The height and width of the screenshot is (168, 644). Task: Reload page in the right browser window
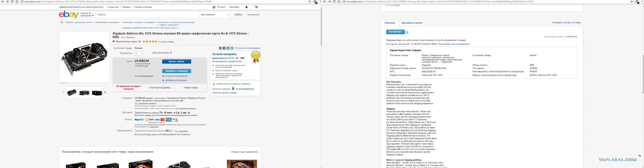[334, 2]
